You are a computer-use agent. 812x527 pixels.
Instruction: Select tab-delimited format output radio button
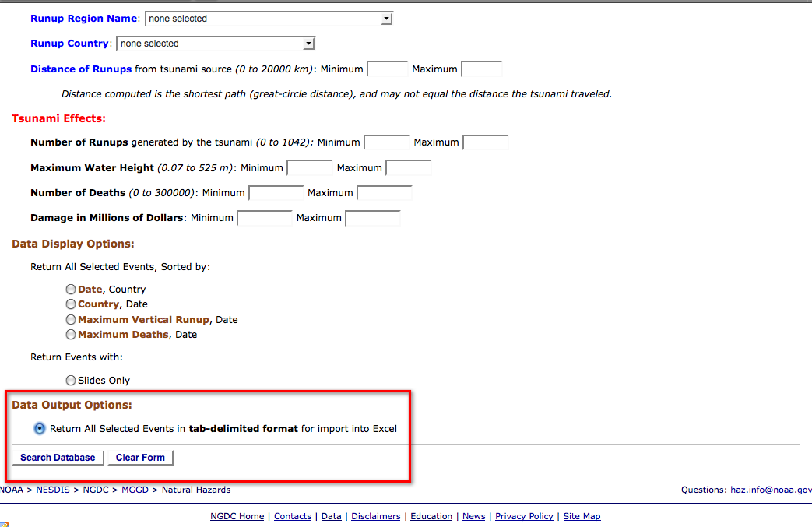pos(40,429)
